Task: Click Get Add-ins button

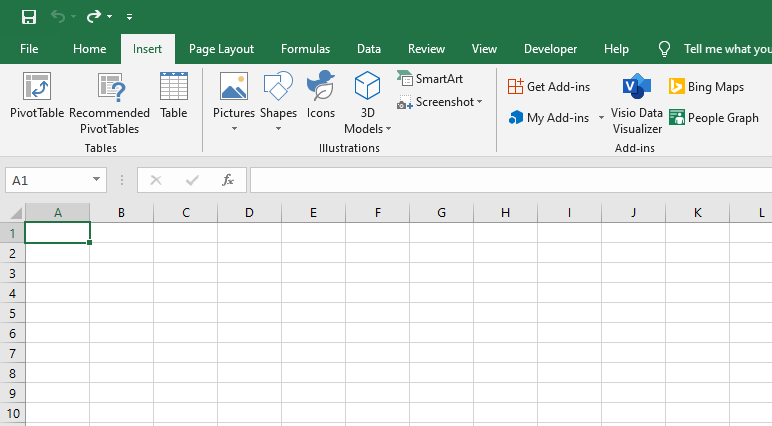Action: tap(549, 87)
